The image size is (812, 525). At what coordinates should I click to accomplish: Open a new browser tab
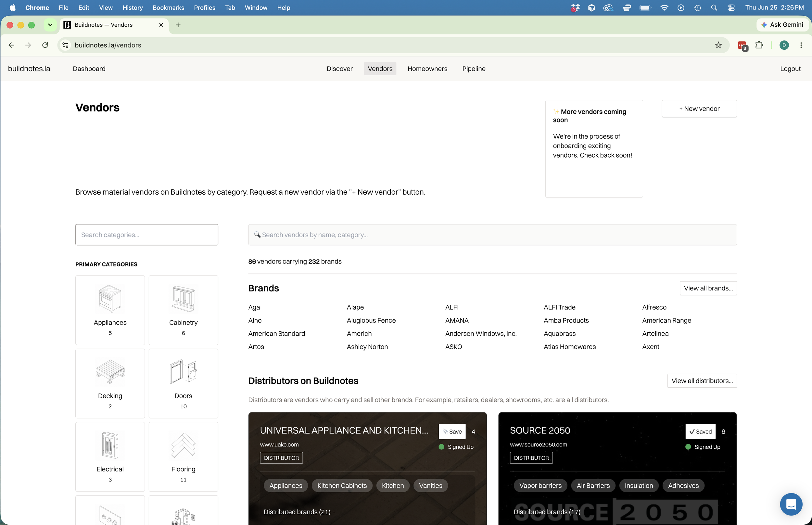pyautogui.click(x=178, y=25)
